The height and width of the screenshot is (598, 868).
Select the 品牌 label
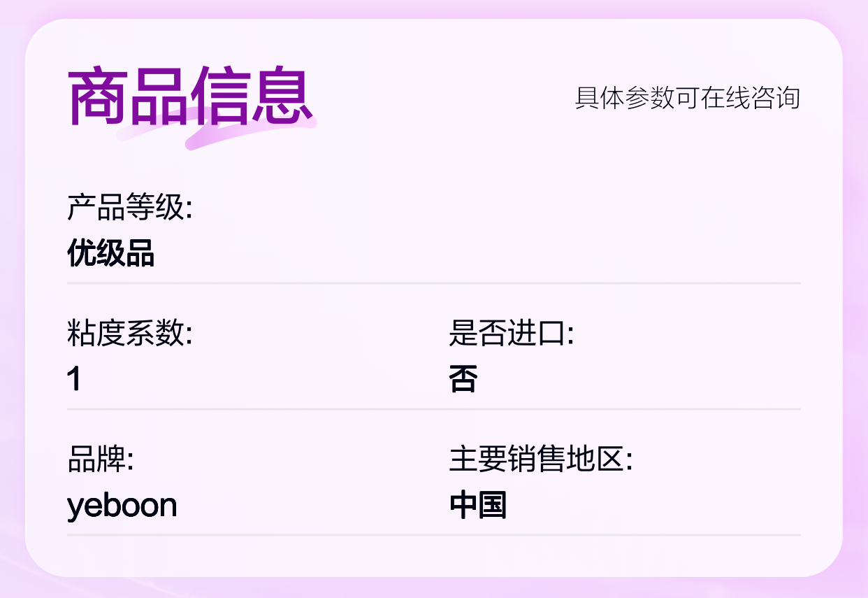click(x=100, y=460)
